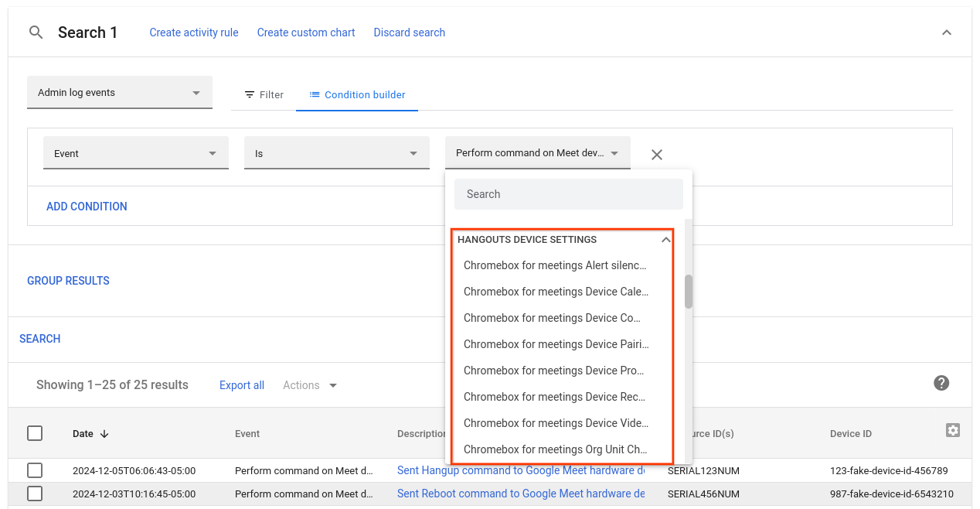Click Create custom chart link
980x509 pixels.
(306, 32)
